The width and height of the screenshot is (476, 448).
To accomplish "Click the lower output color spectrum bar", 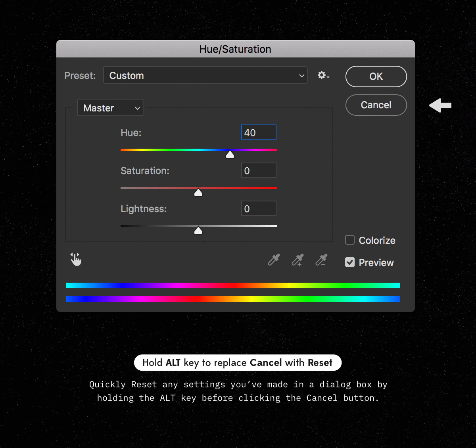I will click(233, 299).
